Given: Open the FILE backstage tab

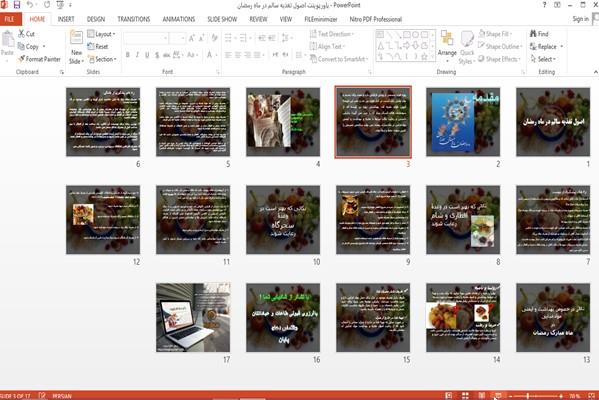Looking at the screenshot, I should pos(10,19).
